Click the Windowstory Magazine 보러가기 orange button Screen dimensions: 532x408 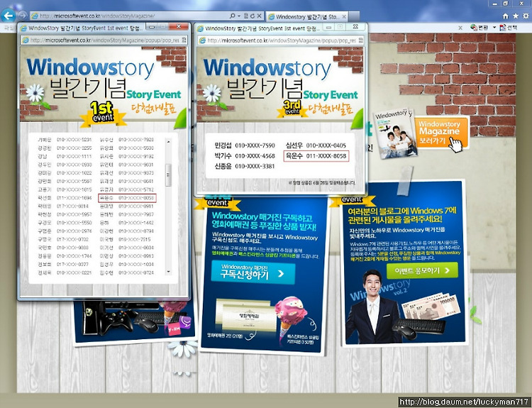441,132
